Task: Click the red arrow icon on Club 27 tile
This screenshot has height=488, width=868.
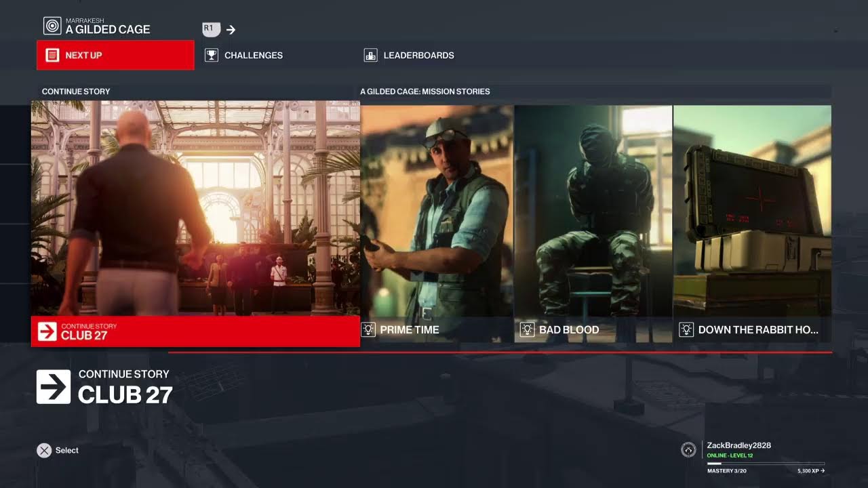Action: 47,331
